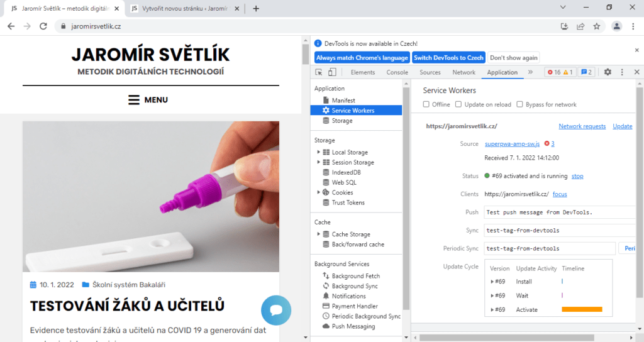This screenshot has height=342, width=644.
Task: Click the Push message input field
Action: pyautogui.click(x=560, y=212)
